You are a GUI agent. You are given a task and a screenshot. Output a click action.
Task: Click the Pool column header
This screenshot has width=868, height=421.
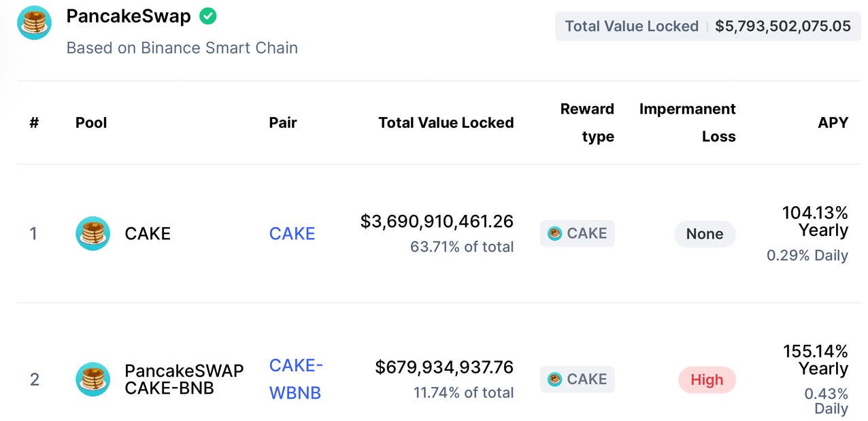[x=91, y=122]
